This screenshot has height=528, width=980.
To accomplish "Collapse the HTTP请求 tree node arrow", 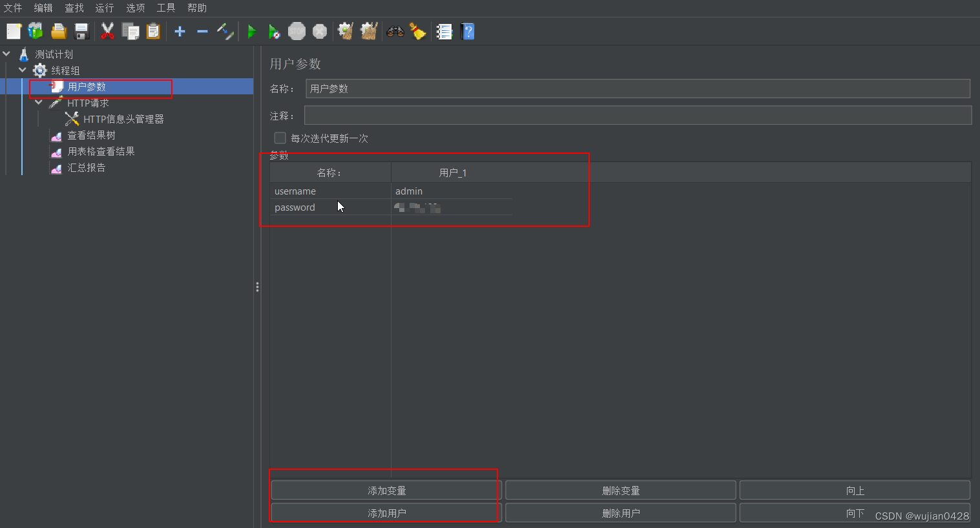I will 39,102.
